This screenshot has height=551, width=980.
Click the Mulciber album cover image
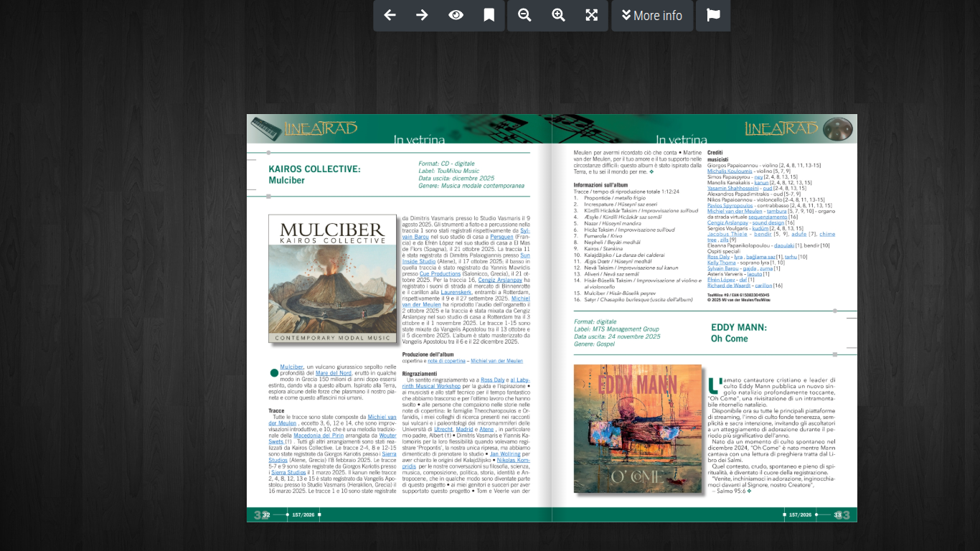click(332, 278)
